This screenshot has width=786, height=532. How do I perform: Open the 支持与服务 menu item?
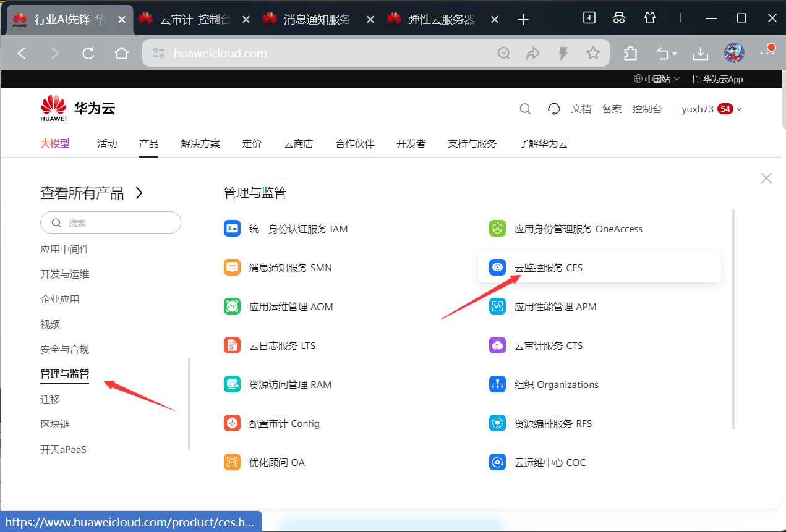[x=472, y=143]
